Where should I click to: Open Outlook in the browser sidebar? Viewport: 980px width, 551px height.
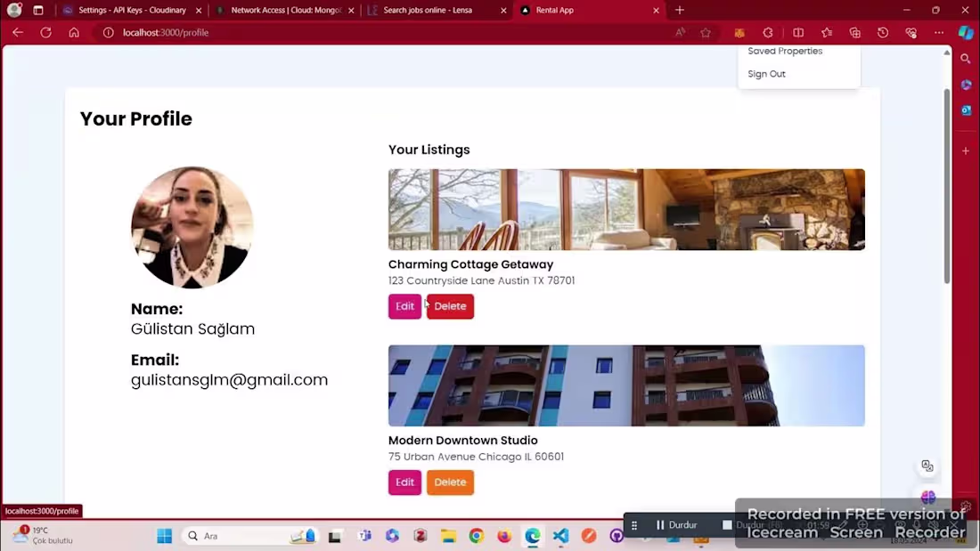coord(966,110)
